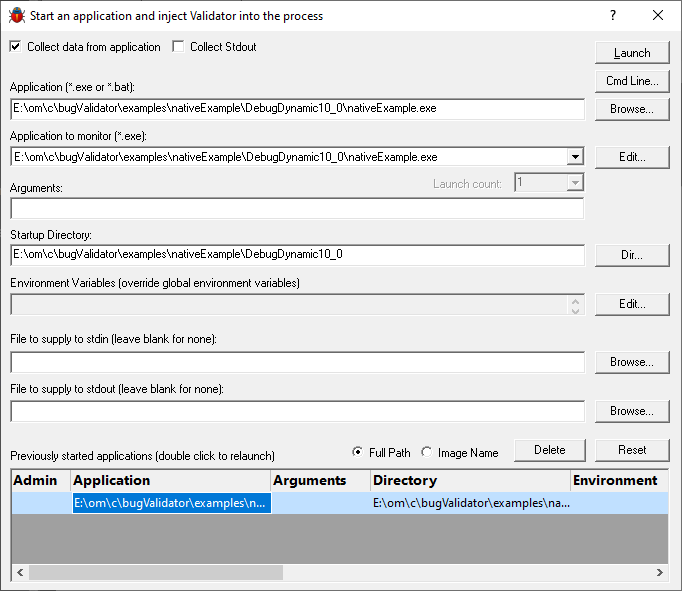Click the Launch button

[x=632, y=53]
